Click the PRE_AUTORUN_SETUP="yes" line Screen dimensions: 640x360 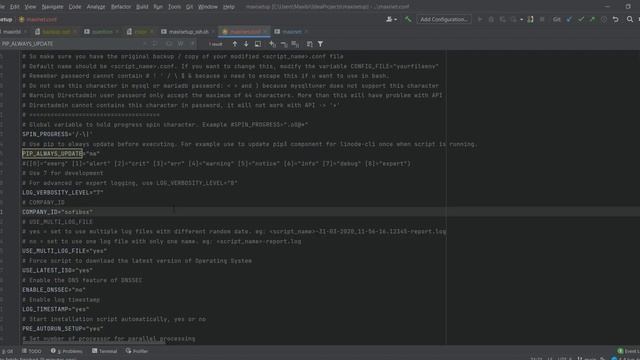(62, 329)
